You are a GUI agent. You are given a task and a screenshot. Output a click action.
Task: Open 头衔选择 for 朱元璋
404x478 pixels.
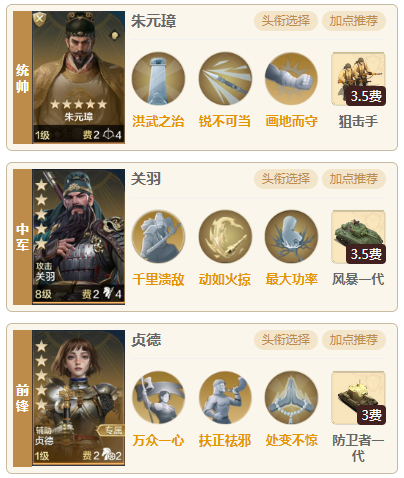[x=286, y=21]
